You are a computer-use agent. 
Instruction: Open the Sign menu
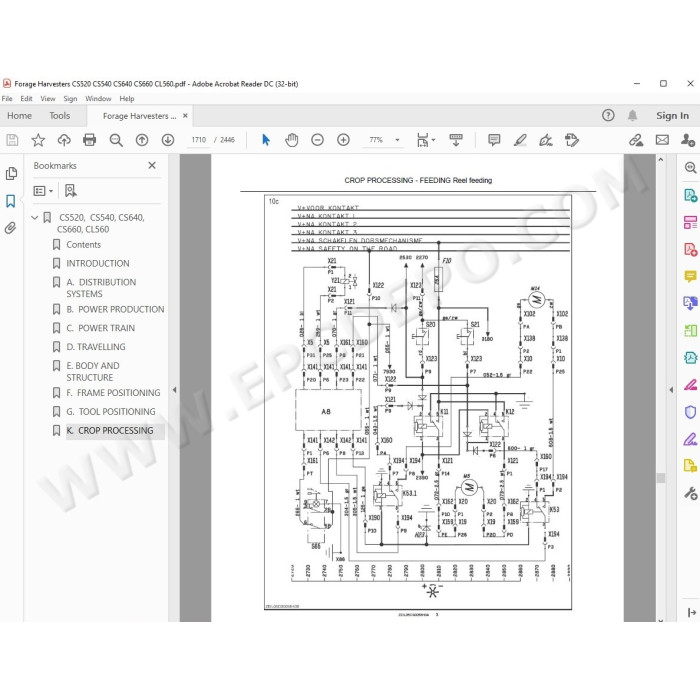pyautogui.click(x=70, y=99)
